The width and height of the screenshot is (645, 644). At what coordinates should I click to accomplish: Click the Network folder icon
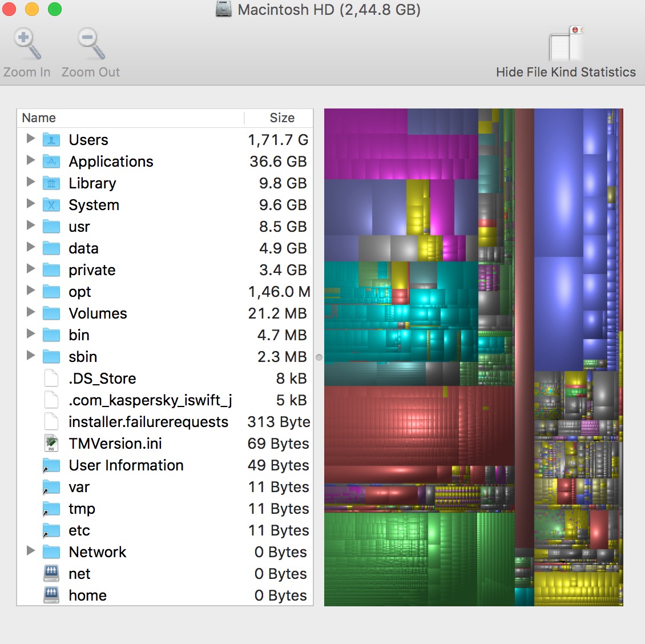(51, 552)
